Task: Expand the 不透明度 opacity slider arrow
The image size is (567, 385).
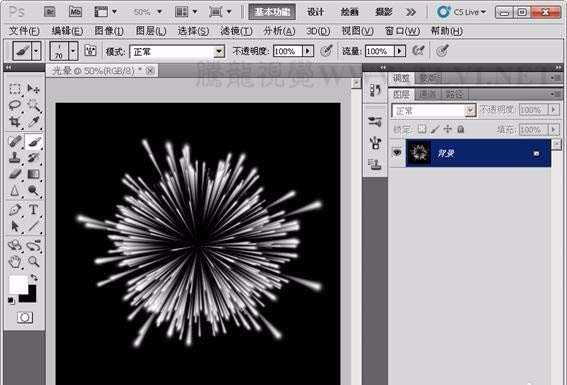Action: 308,51
